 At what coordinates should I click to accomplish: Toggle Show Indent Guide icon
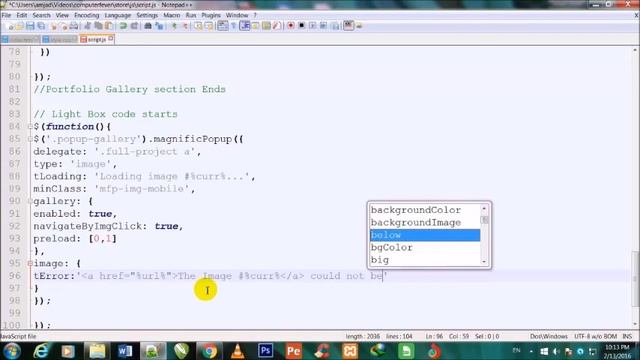pyautogui.click(x=245, y=26)
